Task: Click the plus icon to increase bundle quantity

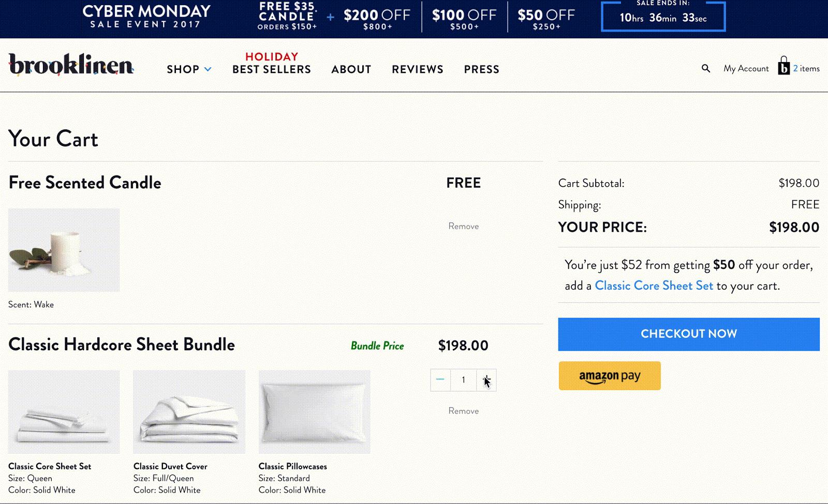Action: click(486, 380)
